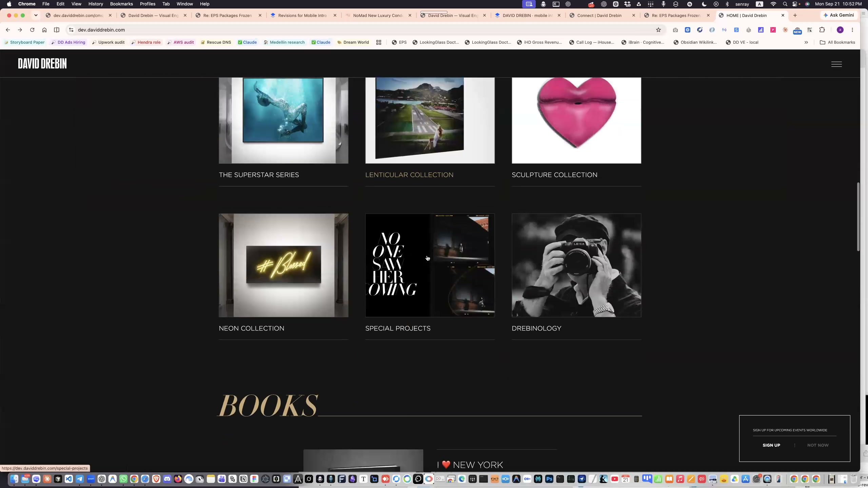Screen dimensions: 868x488
Task: Open Wi-Fi status in menu bar
Action: pyautogui.click(x=773, y=4)
